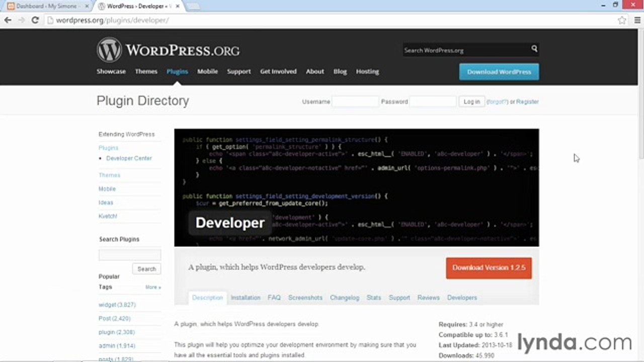Click Download Version 1.2.5 button
This screenshot has width=644, height=362.
point(489,267)
